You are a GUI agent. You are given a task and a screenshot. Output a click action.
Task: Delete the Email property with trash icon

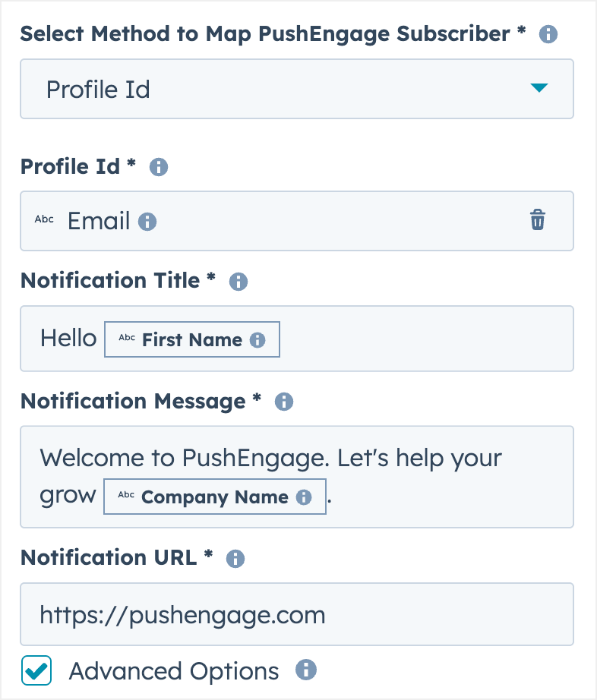(x=538, y=220)
